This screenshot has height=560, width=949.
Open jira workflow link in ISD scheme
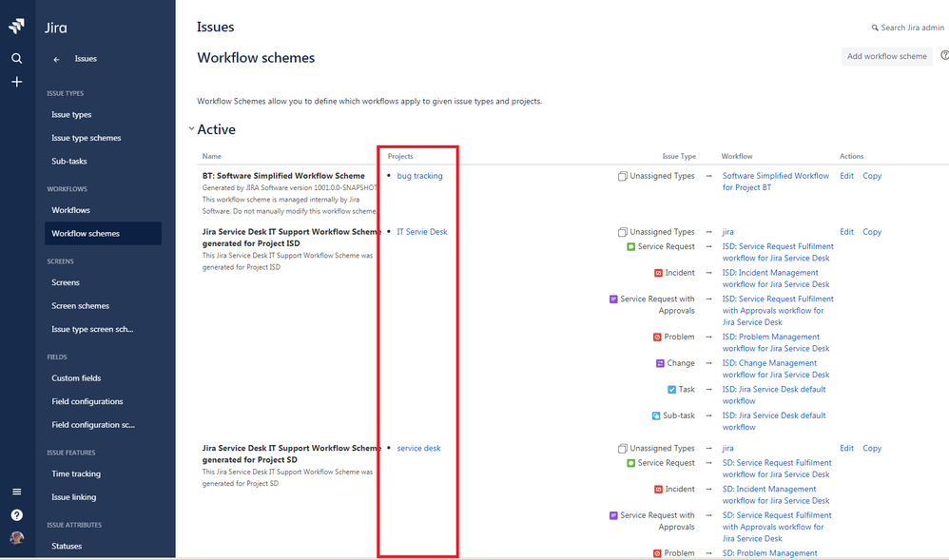point(728,232)
